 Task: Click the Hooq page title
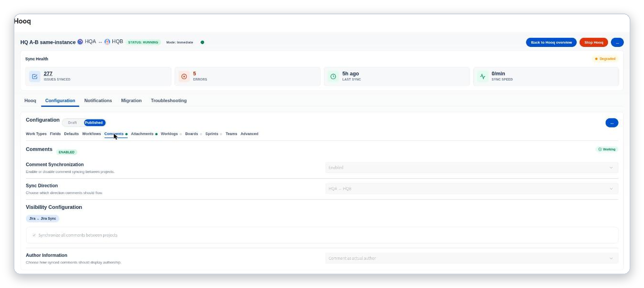(x=23, y=21)
